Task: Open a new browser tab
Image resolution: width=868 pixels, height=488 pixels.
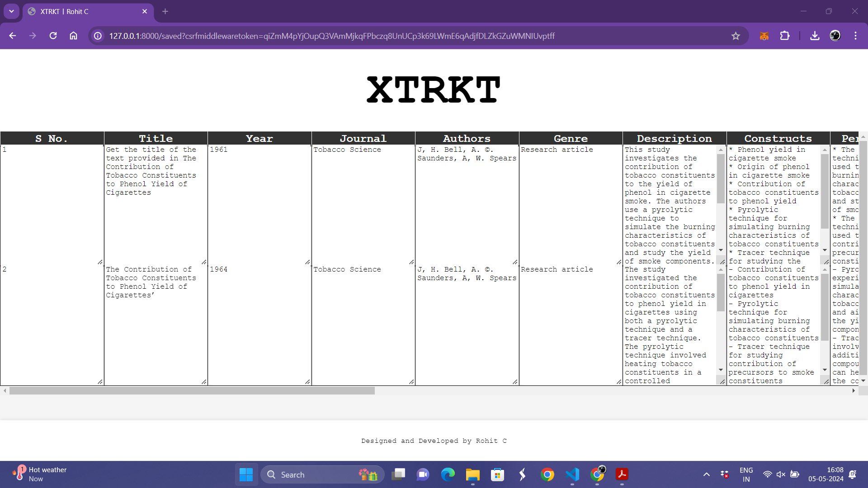Action: click(x=165, y=11)
